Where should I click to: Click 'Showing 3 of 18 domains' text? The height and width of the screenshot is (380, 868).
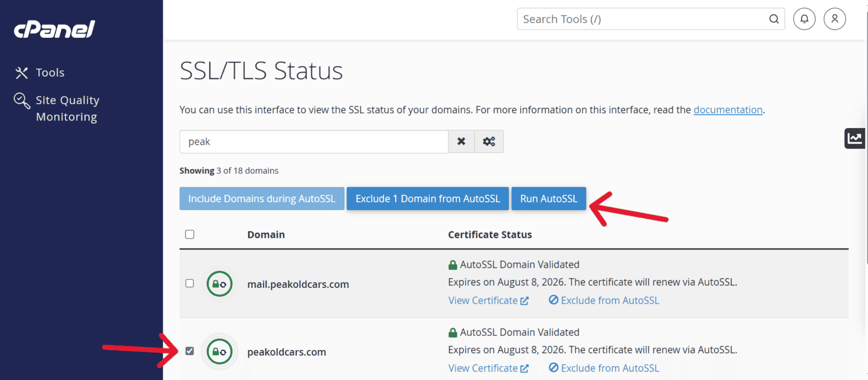click(229, 171)
